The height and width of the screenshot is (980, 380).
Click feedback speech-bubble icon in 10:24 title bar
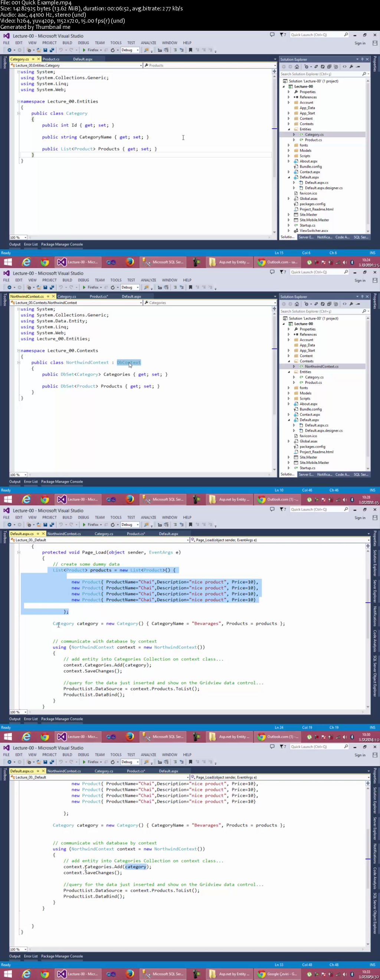[272, 34]
